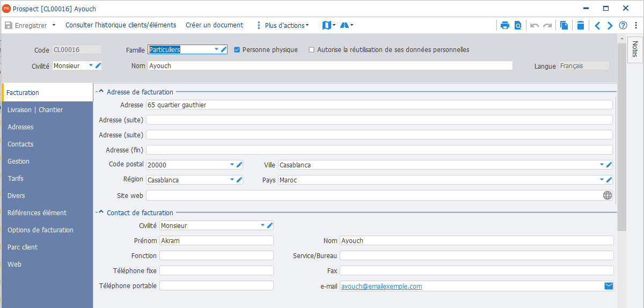
Task: Go to previous record arrow
Action: pyautogui.click(x=597, y=25)
